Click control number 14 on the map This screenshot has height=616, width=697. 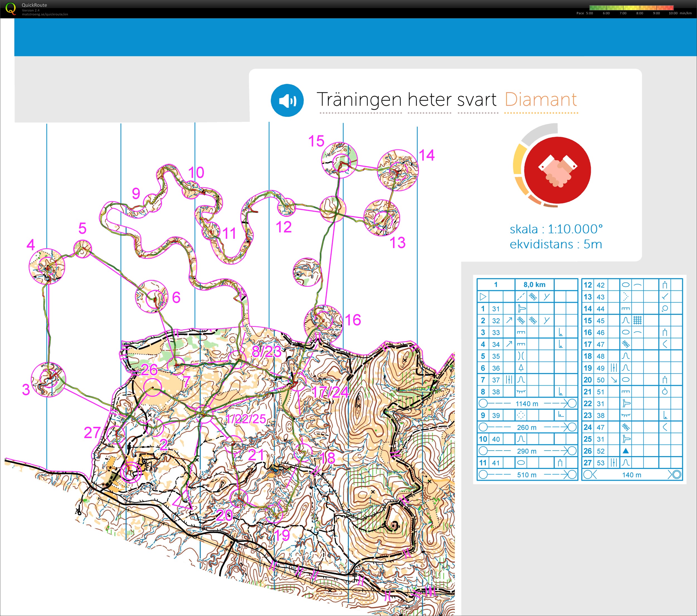click(426, 155)
